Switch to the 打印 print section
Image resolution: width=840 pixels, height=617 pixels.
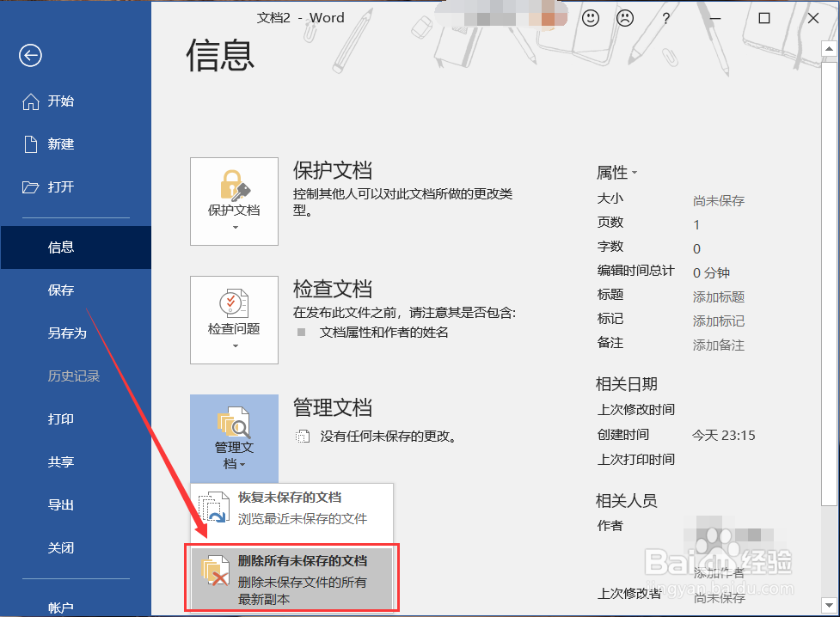(60, 418)
